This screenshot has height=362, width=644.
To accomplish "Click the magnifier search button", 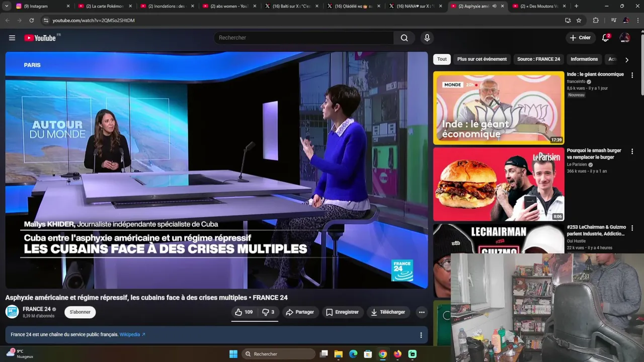I will click(x=405, y=38).
